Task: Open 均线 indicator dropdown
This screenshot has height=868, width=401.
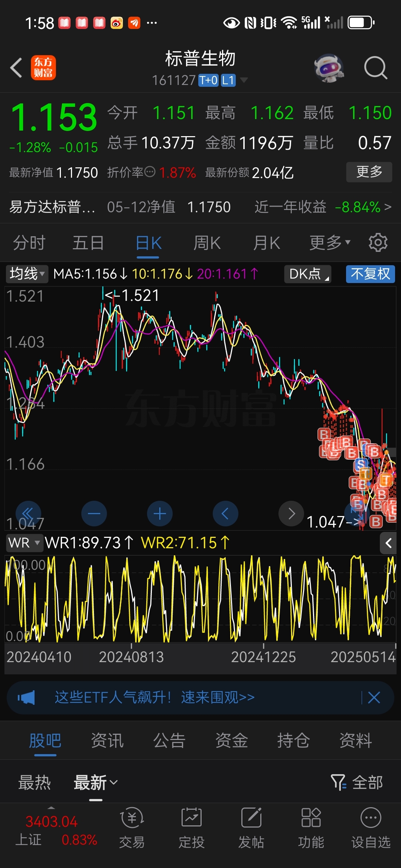Action: [27, 274]
